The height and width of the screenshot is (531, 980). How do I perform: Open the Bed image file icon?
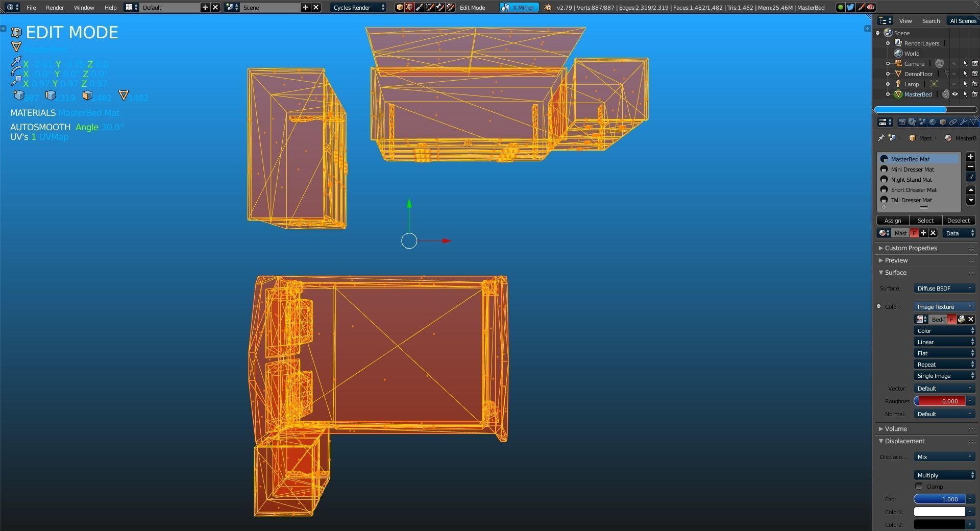point(961,319)
